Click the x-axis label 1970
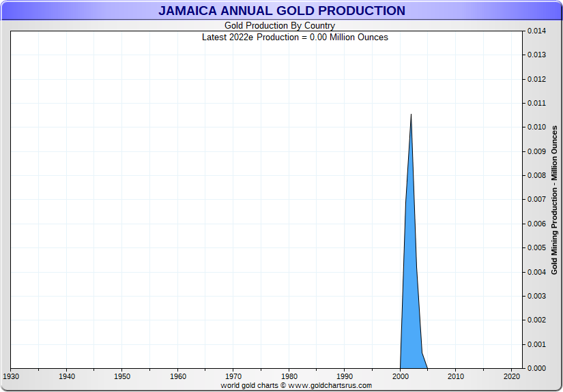The height and width of the screenshot is (392, 563). coord(233,376)
